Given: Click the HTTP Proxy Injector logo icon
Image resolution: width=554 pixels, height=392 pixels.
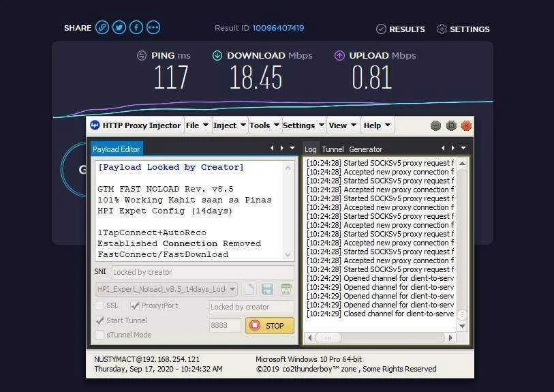Looking at the screenshot, I should coord(95,125).
